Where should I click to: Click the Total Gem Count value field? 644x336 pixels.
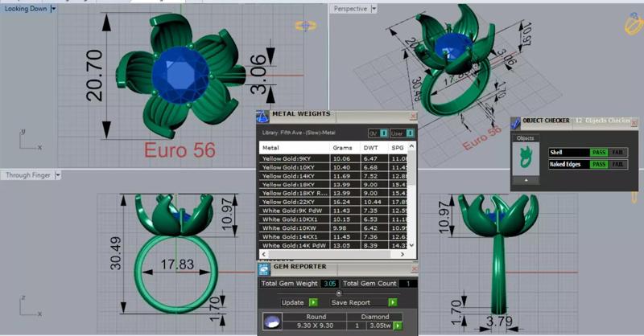point(408,284)
